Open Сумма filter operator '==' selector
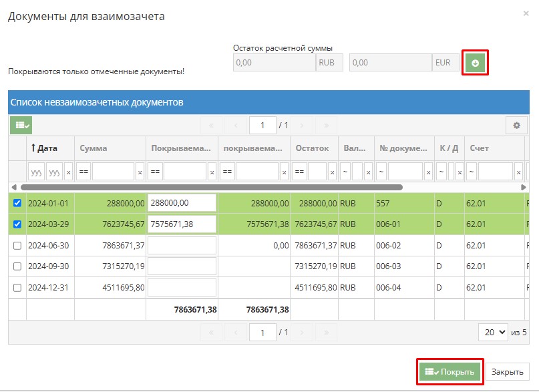Viewport: 539px width, 392px height. pos(83,172)
